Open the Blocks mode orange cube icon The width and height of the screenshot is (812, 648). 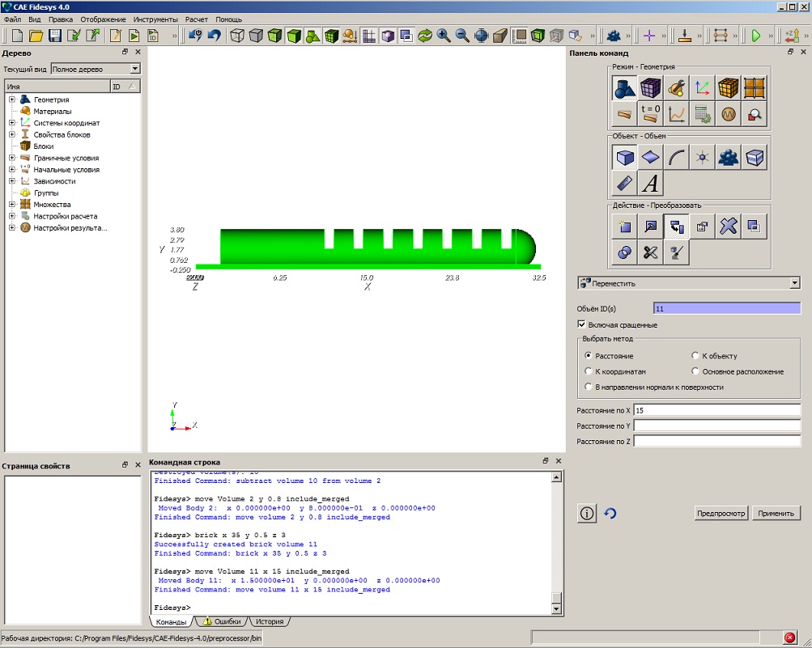coord(728,88)
